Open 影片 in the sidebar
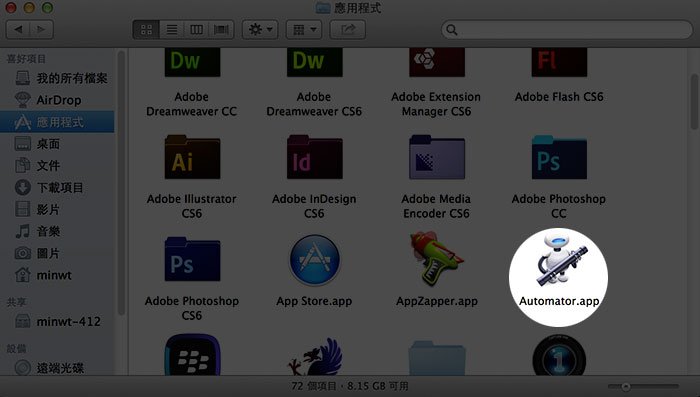The width and height of the screenshot is (700, 397). [x=57, y=209]
